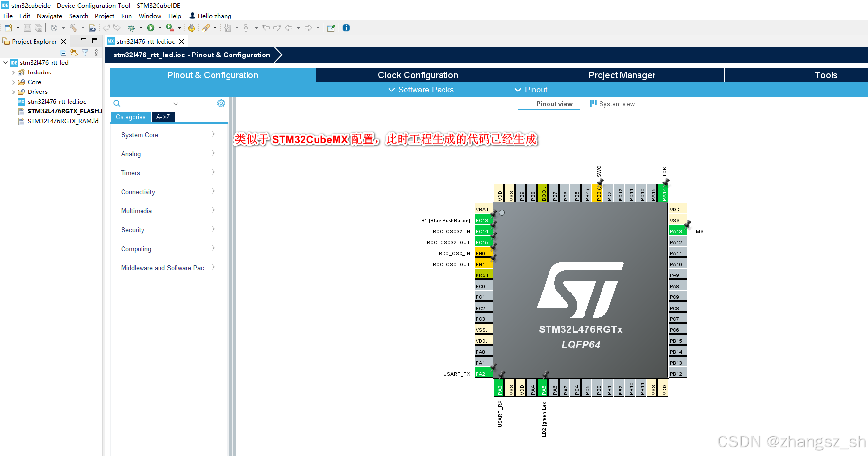Open the Window menu

point(150,16)
